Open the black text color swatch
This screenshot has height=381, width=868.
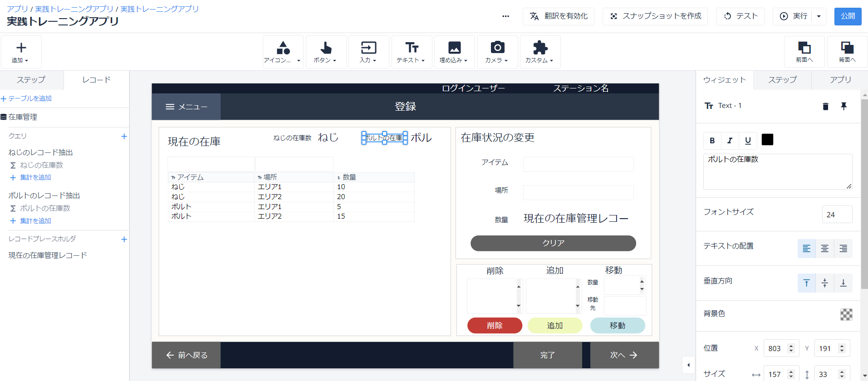pyautogui.click(x=767, y=140)
